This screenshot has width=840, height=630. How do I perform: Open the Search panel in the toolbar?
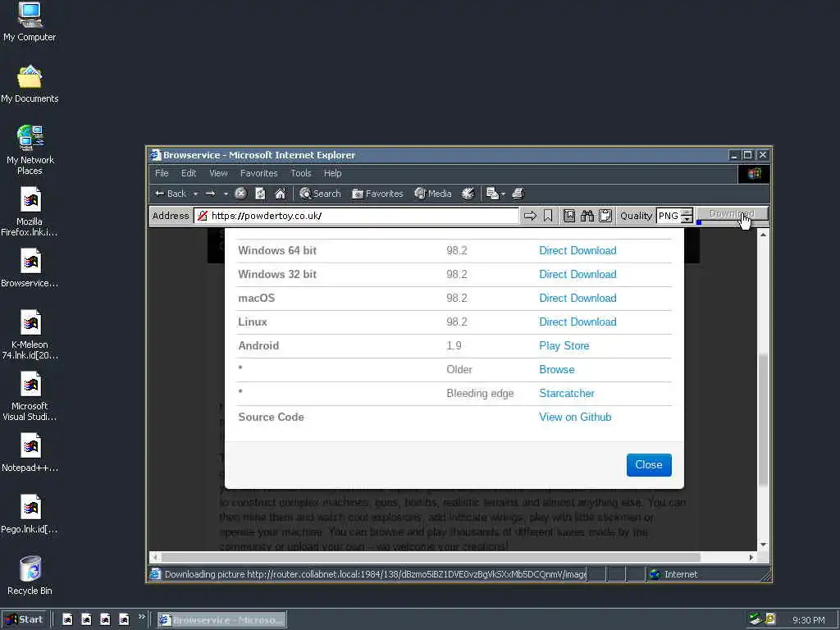click(320, 194)
